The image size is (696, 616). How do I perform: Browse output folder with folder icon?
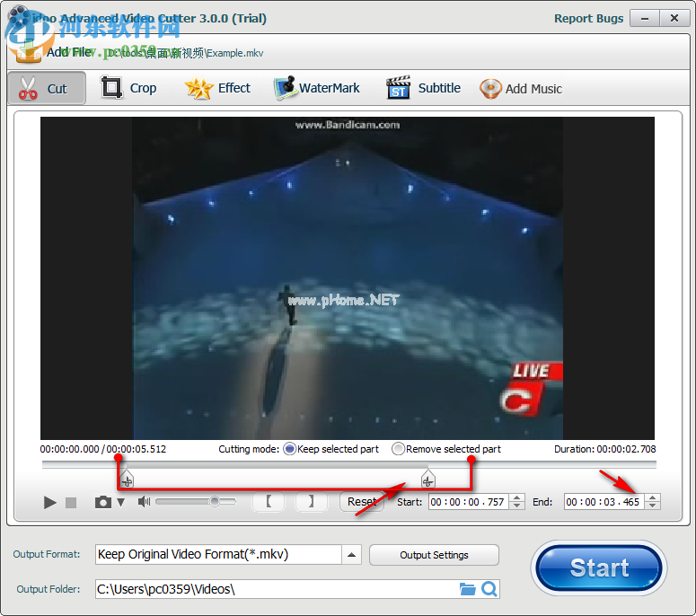[467, 589]
